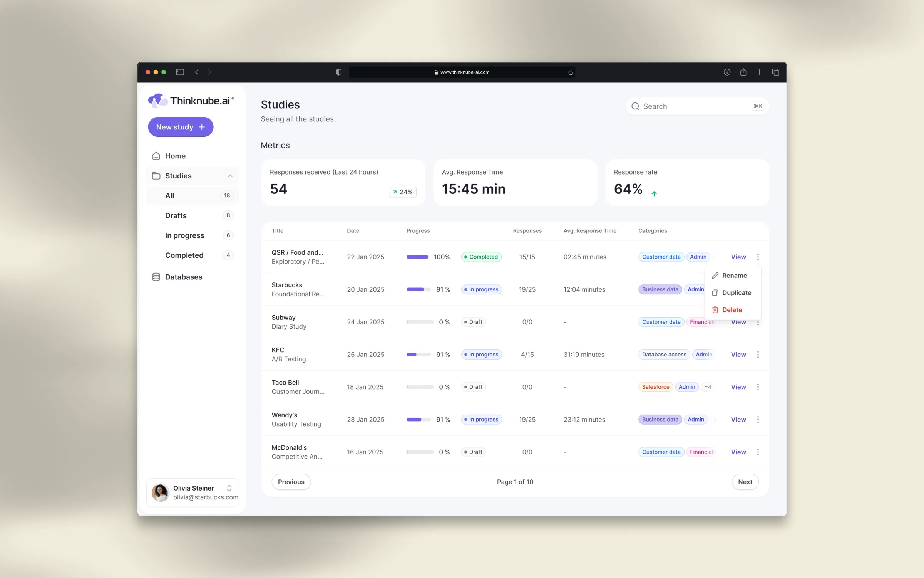Open a new browser tab
The height and width of the screenshot is (578, 924).
pyautogui.click(x=759, y=72)
